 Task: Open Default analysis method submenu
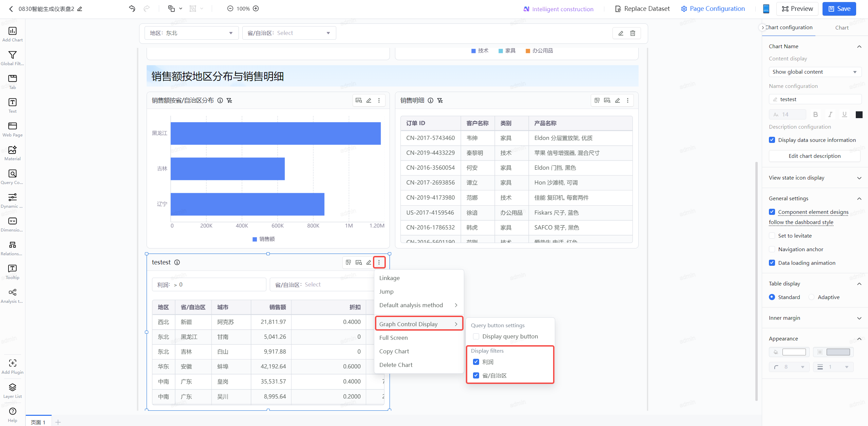click(x=419, y=305)
